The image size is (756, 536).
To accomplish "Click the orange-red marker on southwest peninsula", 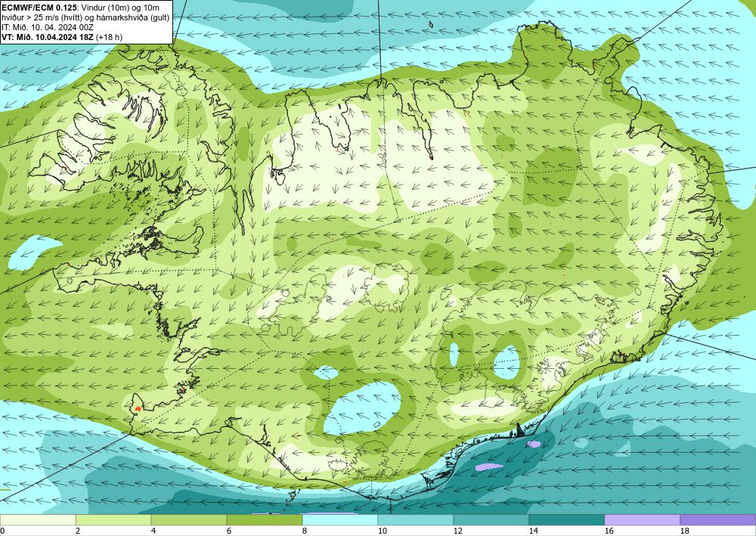I will [138, 408].
